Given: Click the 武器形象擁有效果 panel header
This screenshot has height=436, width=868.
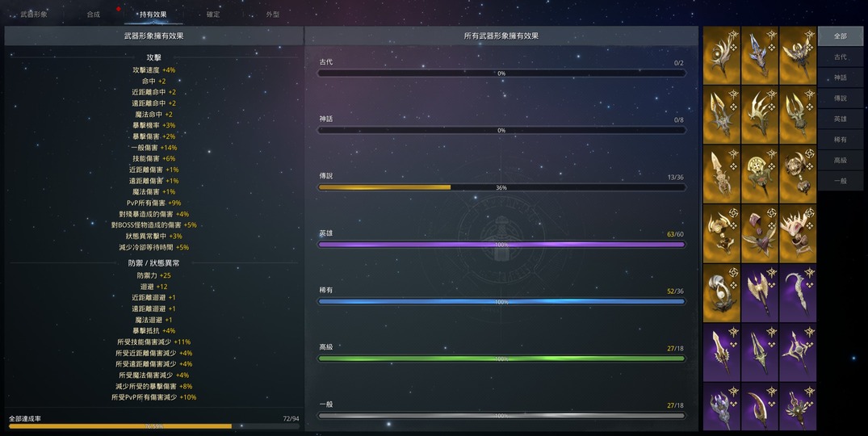Looking at the screenshot, I should [x=154, y=36].
